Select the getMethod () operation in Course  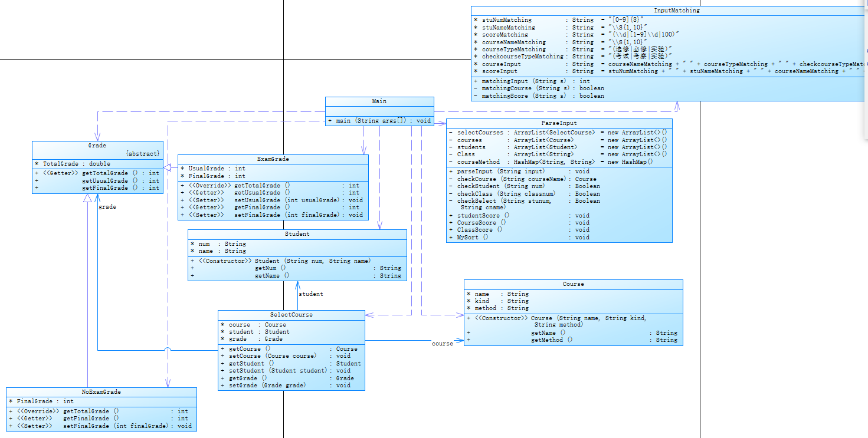572,340
